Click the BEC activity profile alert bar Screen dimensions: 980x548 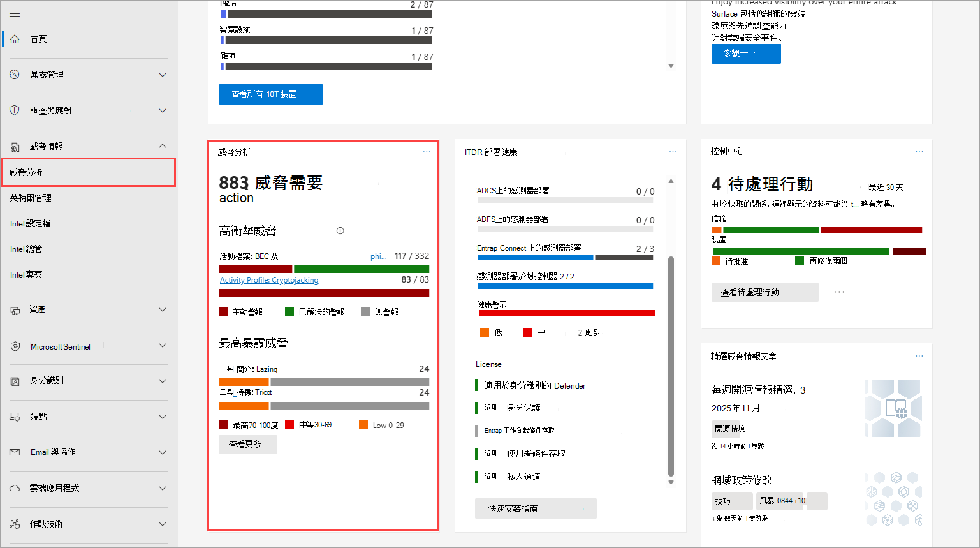click(324, 269)
